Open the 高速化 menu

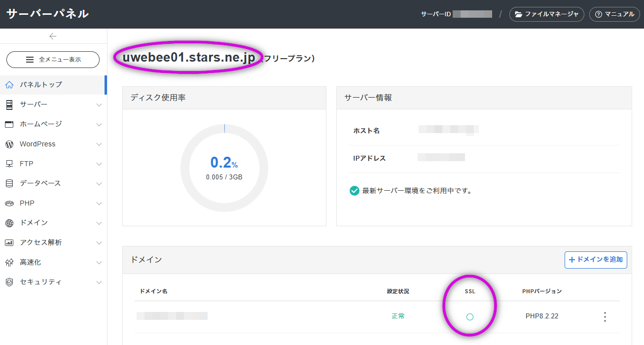point(53,262)
